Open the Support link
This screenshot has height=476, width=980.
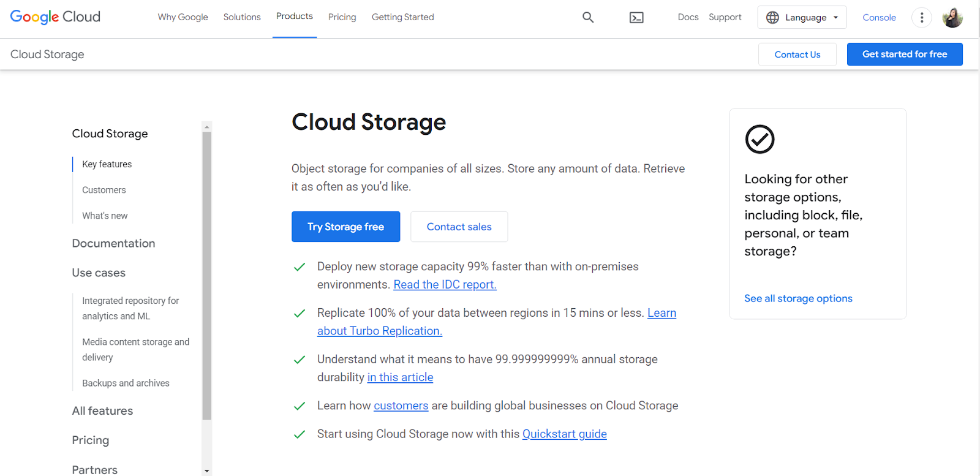tap(725, 17)
